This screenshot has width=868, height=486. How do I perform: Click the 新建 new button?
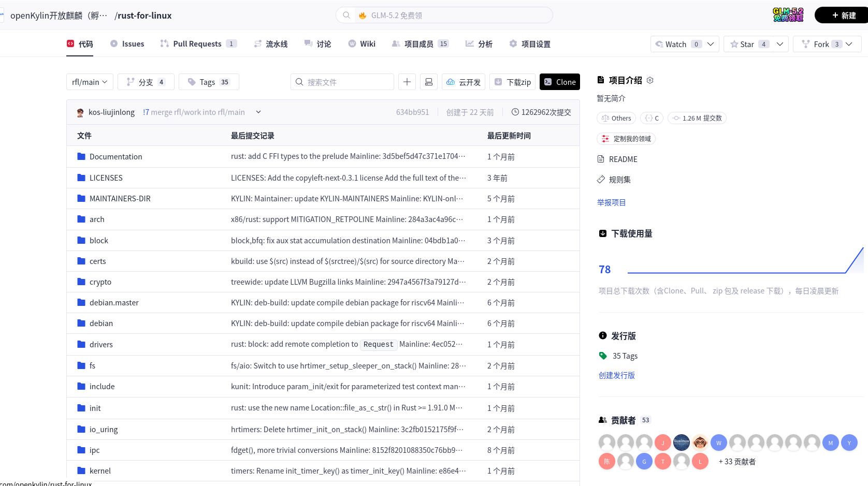coord(842,16)
